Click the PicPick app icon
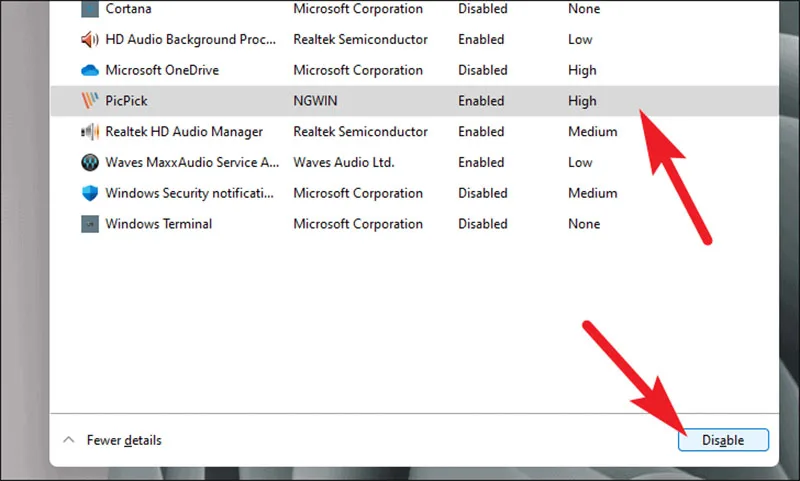The width and height of the screenshot is (800, 481). (90, 100)
